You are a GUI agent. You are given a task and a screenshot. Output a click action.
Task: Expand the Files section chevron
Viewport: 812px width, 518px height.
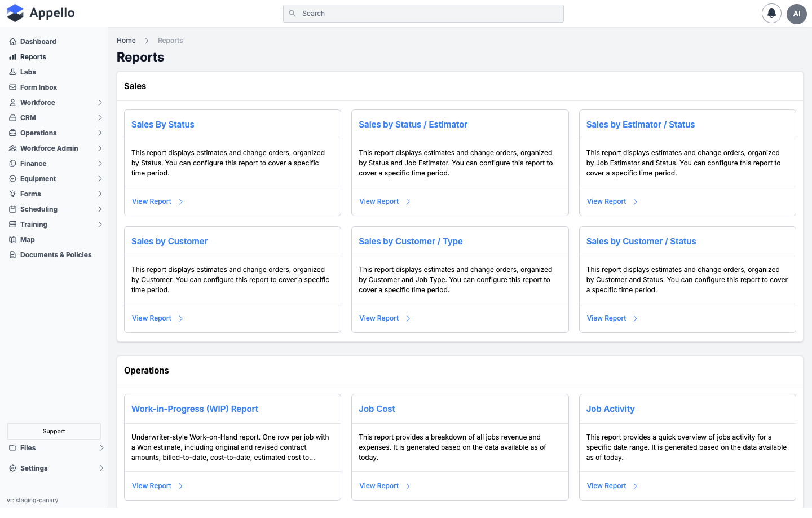click(x=101, y=448)
